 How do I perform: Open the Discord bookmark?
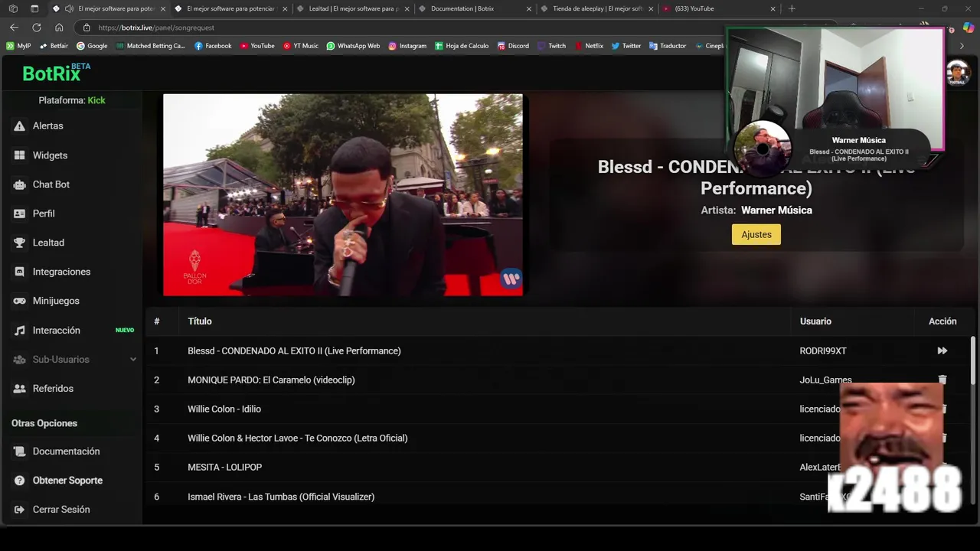pyautogui.click(x=513, y=46)
